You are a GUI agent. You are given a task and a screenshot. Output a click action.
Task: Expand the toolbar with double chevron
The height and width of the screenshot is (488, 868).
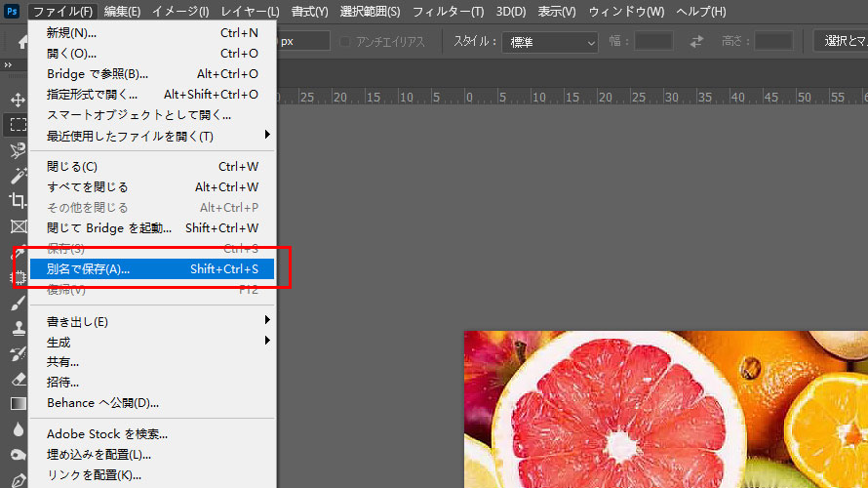(x=8, y=64)
